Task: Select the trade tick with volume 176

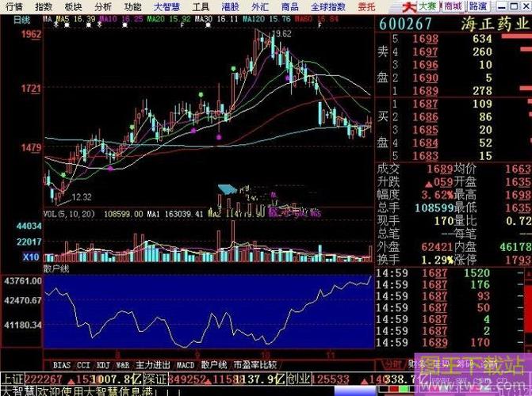Action: 450,285
